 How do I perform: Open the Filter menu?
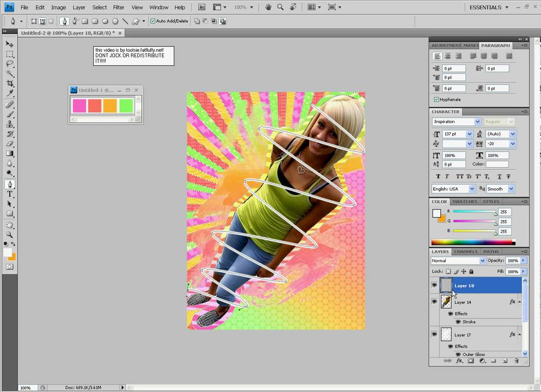pos(119,8)
